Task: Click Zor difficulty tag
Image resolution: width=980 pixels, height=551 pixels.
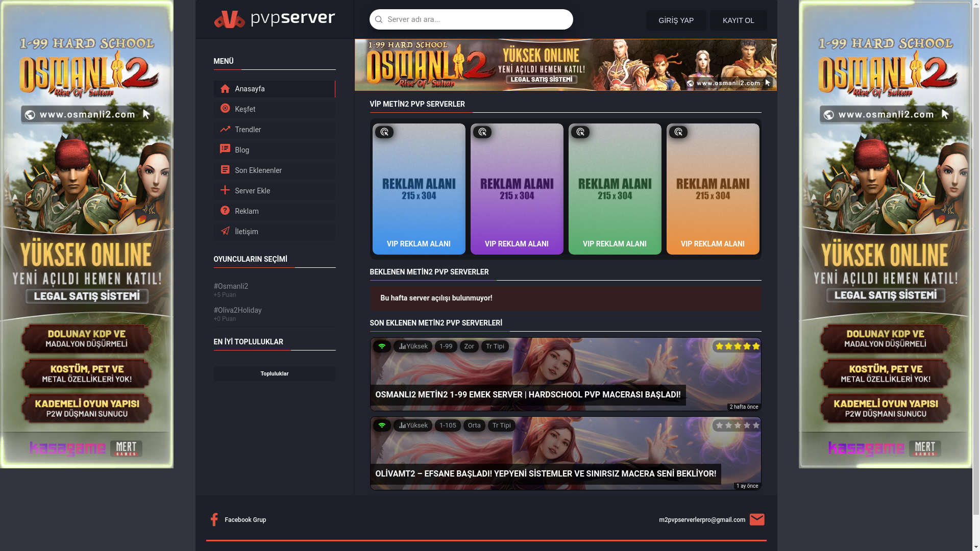Action: click(x=469, y=346)
